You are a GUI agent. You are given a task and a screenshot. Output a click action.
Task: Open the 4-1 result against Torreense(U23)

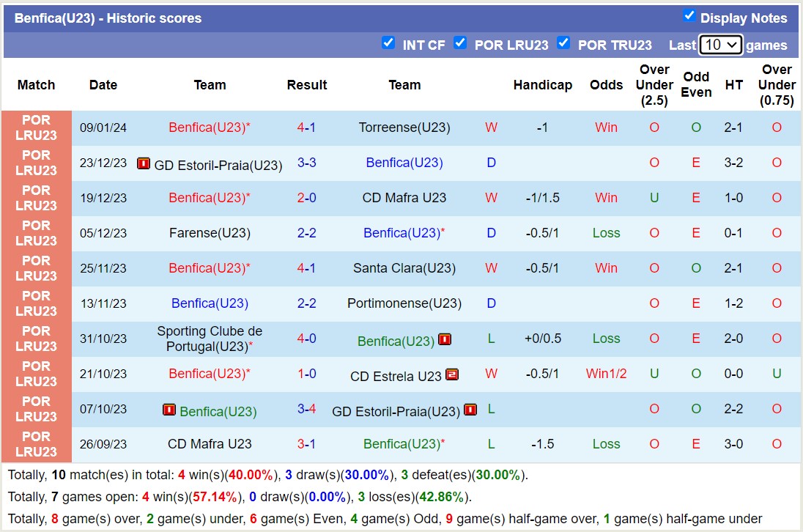pyautogui.click(x=306, y=128)
